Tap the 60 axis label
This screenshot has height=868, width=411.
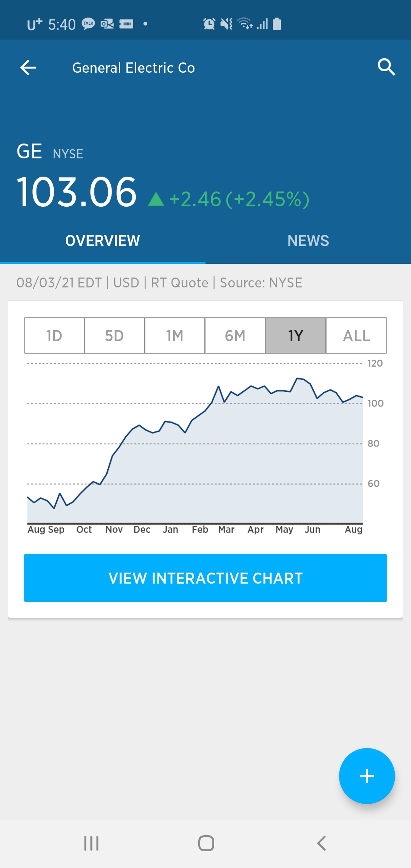pyautogui.click(x=373, y=483)
